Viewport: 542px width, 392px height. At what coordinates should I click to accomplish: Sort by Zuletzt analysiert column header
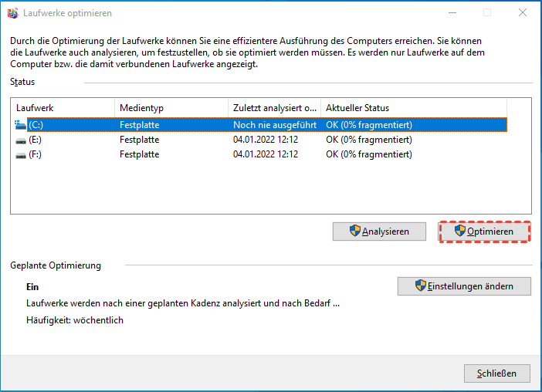tap(274, 108)
